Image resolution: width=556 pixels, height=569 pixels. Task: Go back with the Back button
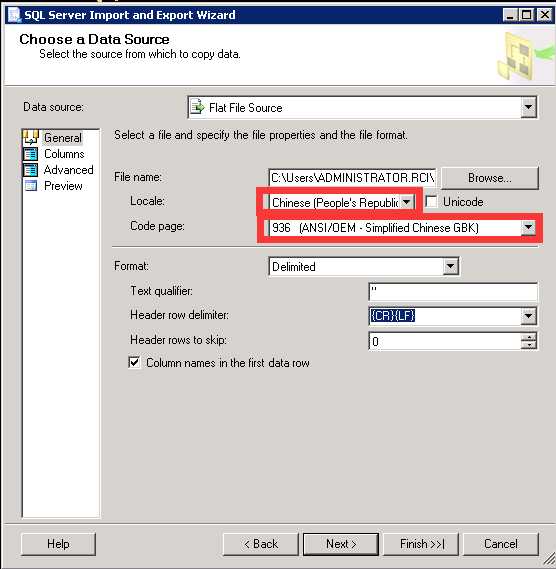click(x=261, y=544)
